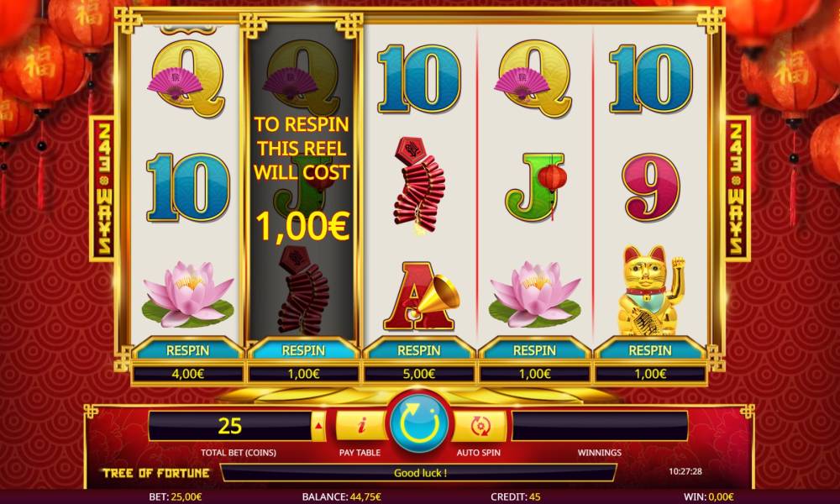Respin the fifth reel
The width and height of the screenshot is (840, 504).
click(650, 350)
